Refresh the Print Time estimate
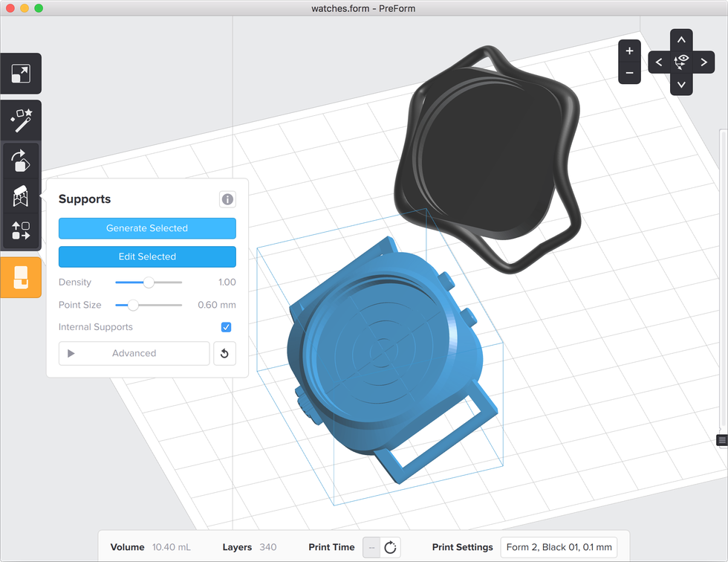 coord(389,547)
